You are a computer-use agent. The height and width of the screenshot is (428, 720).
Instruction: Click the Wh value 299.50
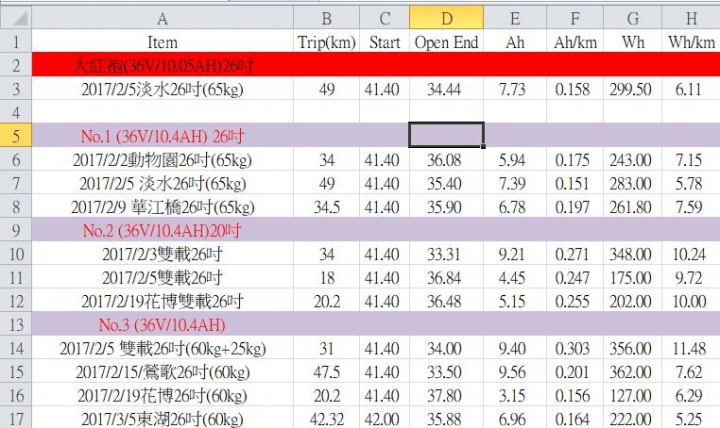(633, 88)
